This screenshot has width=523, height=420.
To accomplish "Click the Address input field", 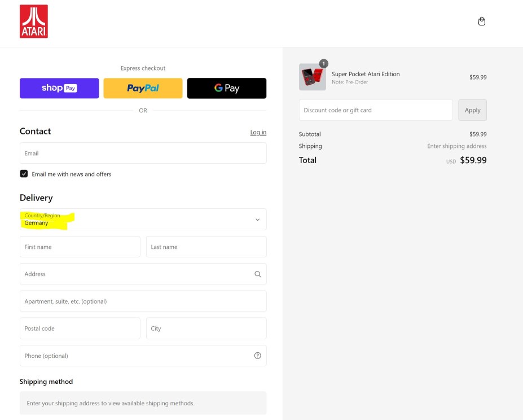I will (135, 274).
